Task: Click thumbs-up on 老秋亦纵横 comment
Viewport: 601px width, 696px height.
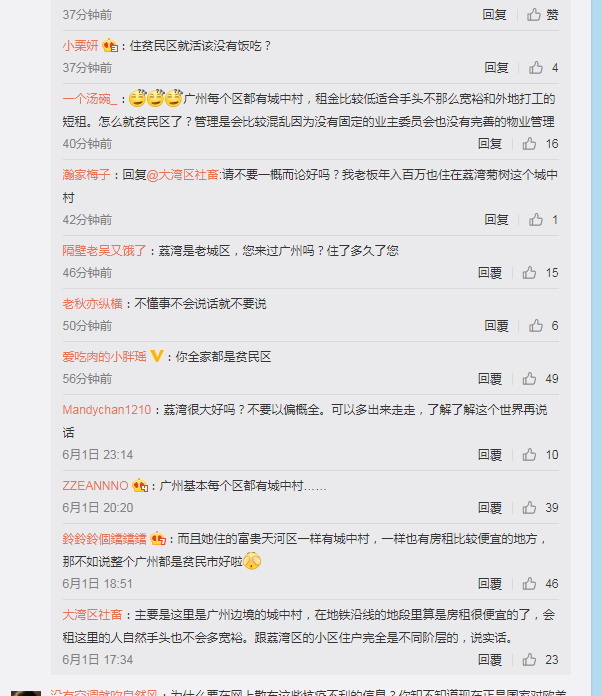Action: tap(536, 325)
